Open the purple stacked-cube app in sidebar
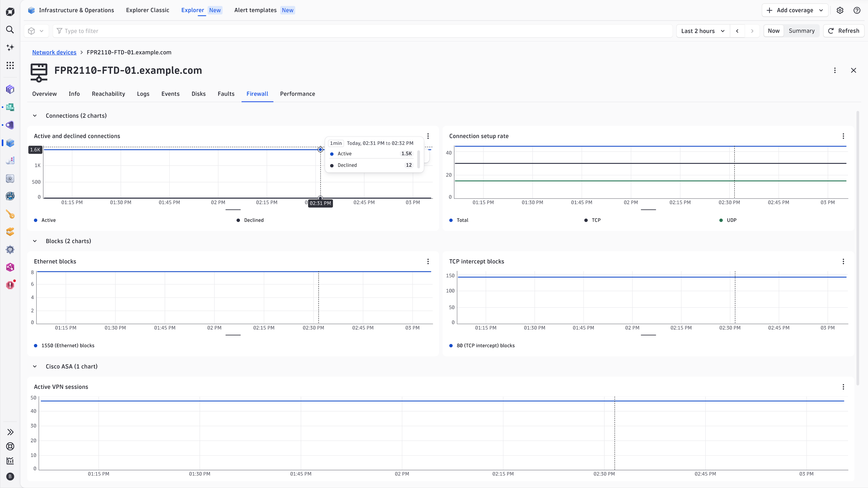 coord(10,89)
